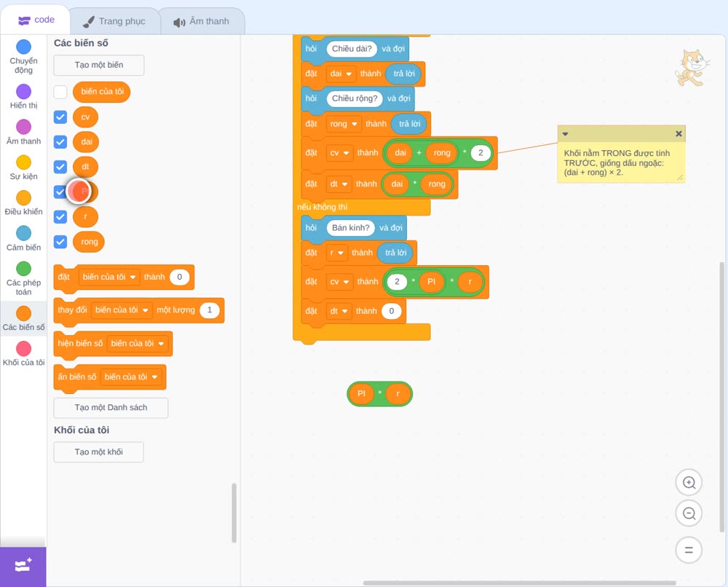Viewport: 728px width, 587px height.
Task: Close the yellow comment note
Action: [x=678, y=134]
